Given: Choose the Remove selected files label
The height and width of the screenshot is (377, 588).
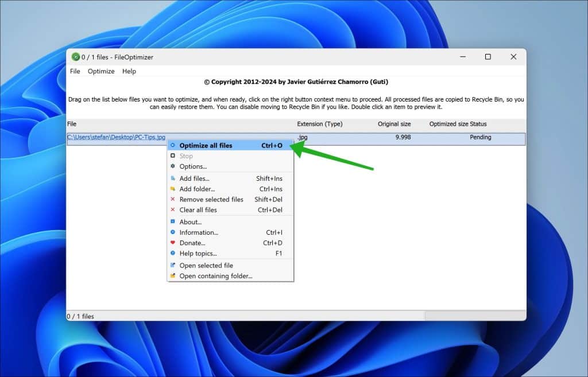Looking at the screenshot, I should click(211, 199).
